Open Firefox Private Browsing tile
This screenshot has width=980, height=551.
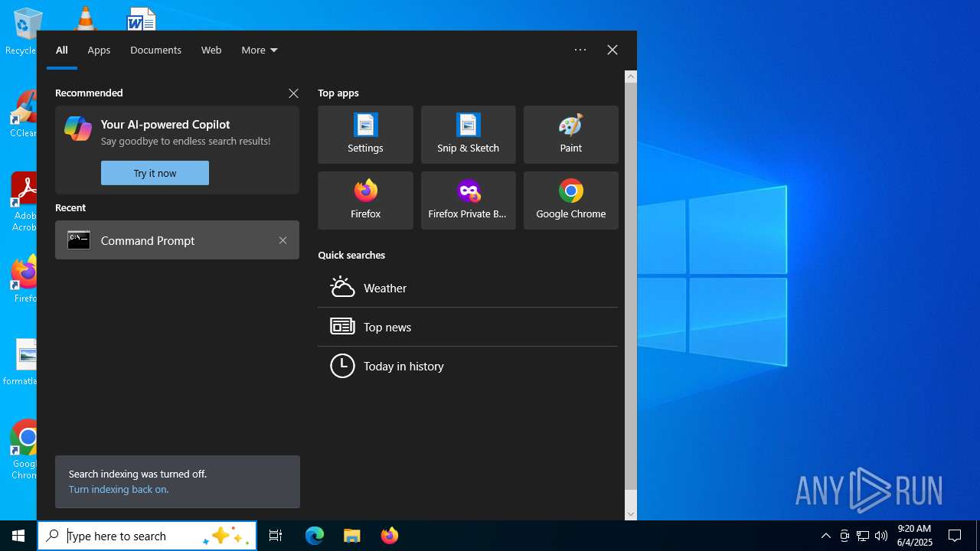click(468, 201)
